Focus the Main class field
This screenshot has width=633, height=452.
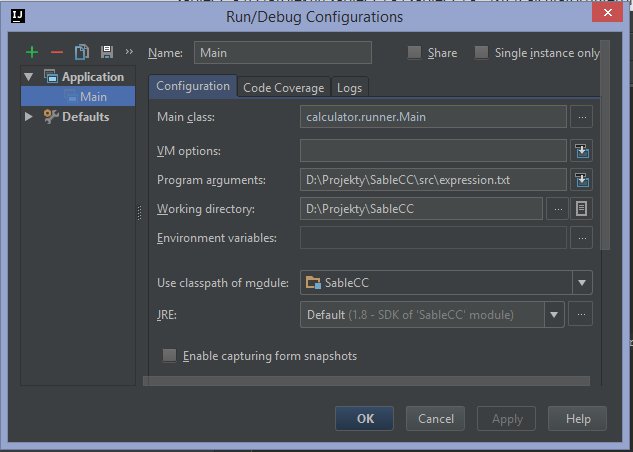coord(433,117)
